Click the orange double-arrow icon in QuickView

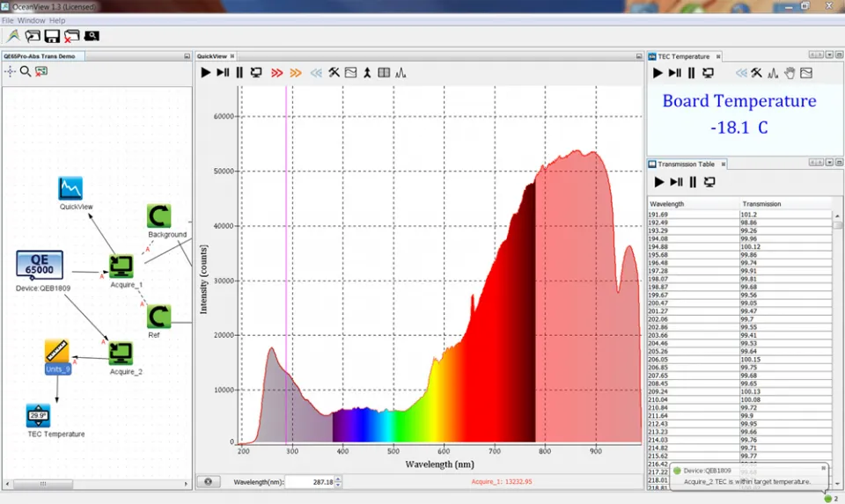tap(296, 73)
